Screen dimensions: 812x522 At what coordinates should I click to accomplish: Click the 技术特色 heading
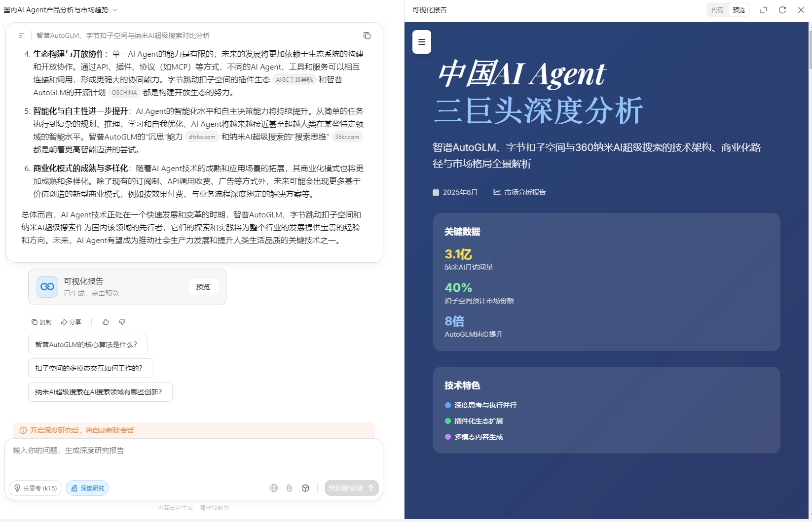pyautogui.click(x=462, y=385)
